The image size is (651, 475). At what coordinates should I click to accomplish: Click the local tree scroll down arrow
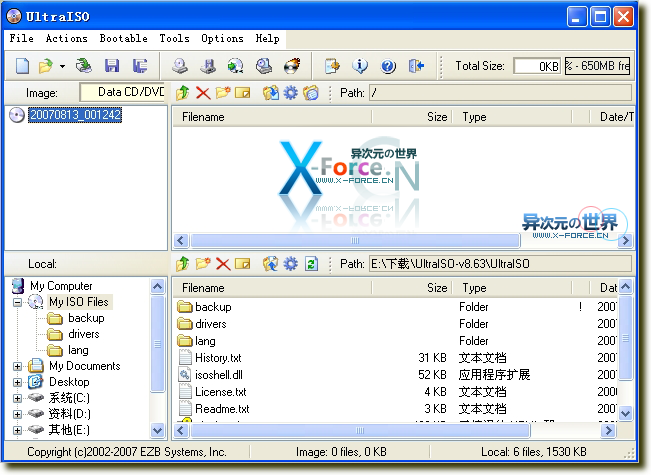[157, 430]
